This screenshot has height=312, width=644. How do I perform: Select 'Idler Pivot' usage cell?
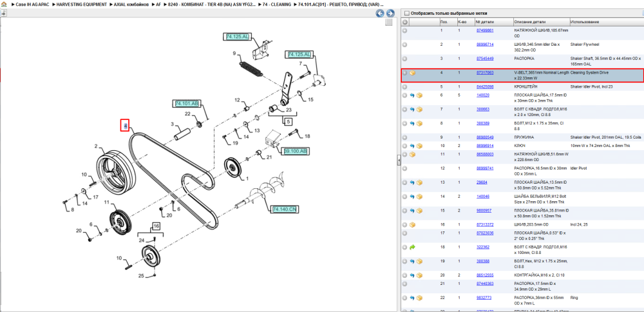579,168
